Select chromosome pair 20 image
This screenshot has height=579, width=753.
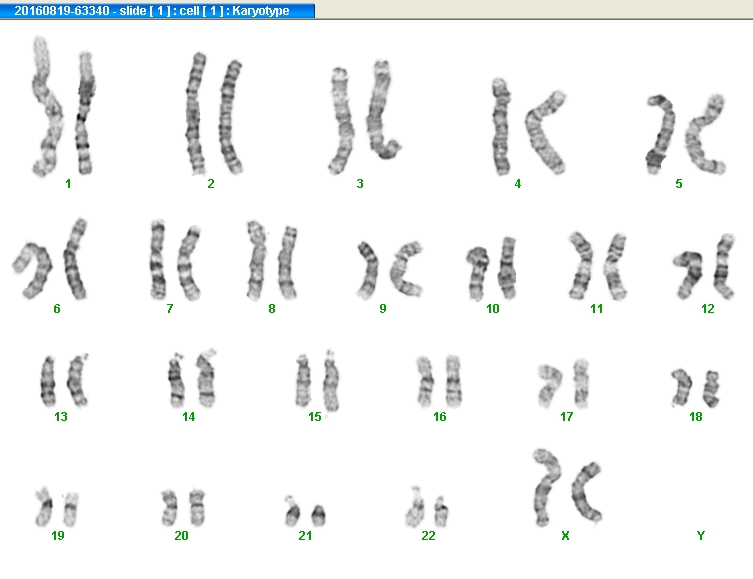183,507
